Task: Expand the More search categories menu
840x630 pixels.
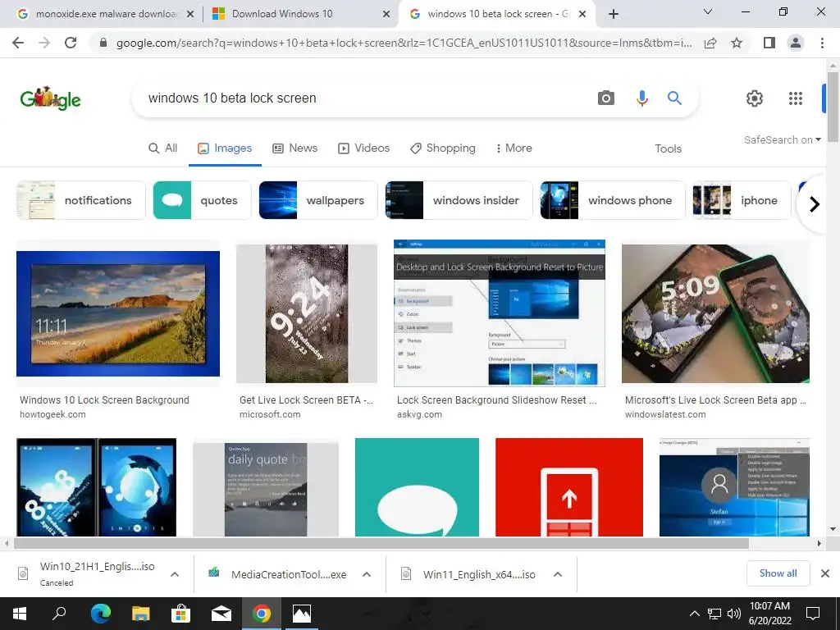Action: pyautogui.click(x=514, y=148)
